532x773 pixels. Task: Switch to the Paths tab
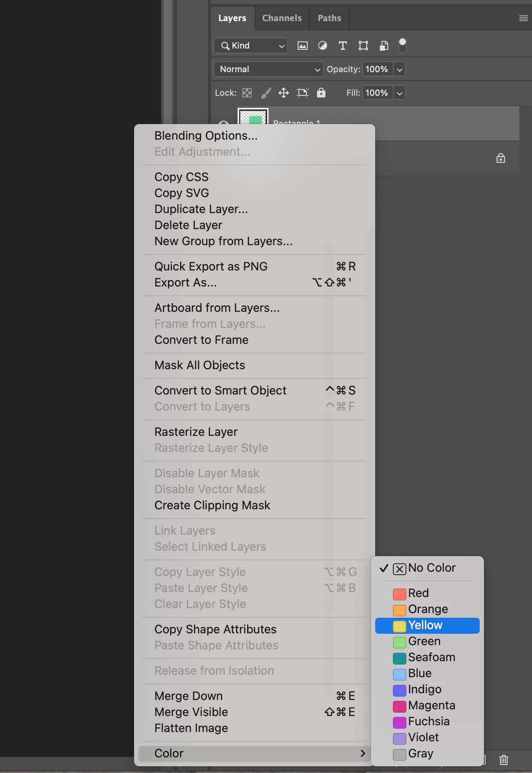330,18
